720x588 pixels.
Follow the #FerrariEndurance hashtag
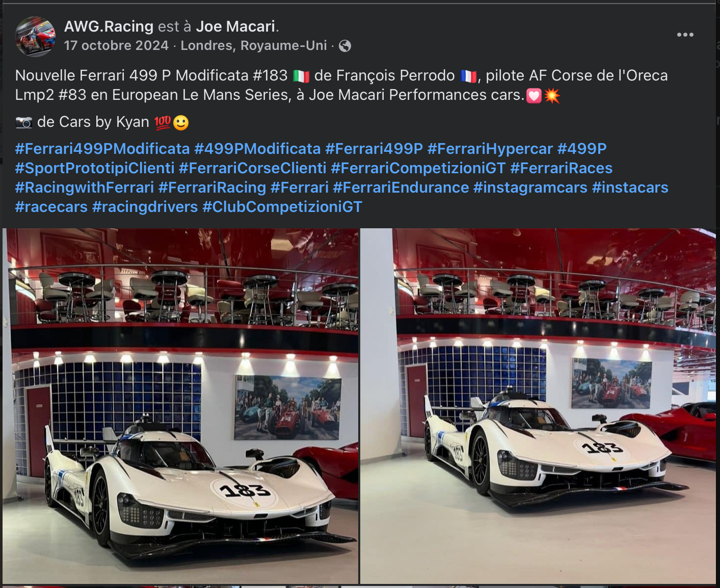(401, 188)
